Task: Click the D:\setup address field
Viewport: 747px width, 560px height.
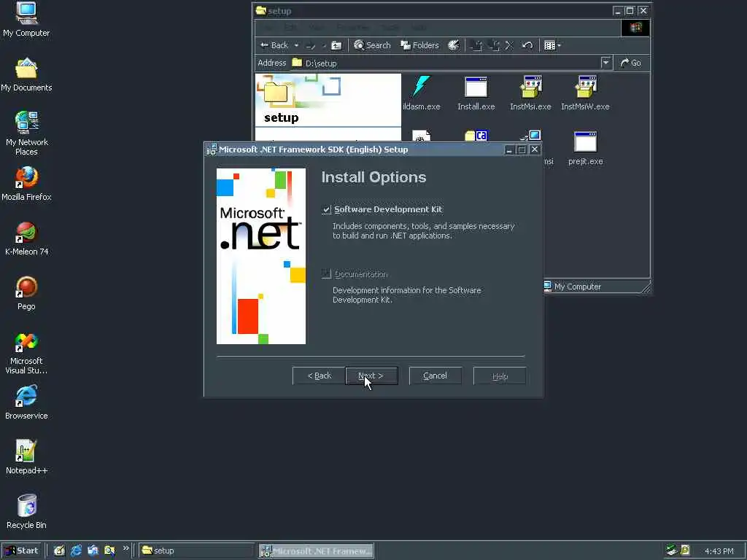Action: pyautogui.click(x=450, y=63)
